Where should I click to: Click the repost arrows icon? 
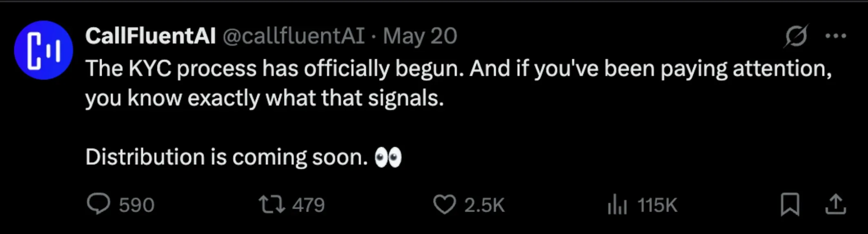[272, 204]
